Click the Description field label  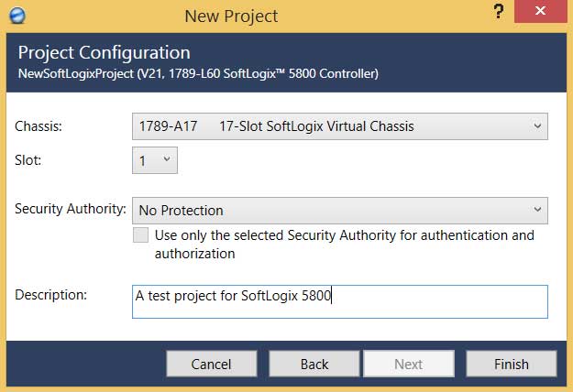50,295
